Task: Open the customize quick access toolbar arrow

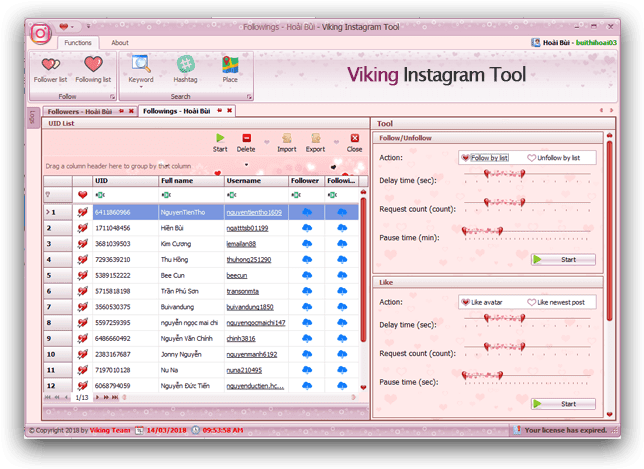Action: 88,26
